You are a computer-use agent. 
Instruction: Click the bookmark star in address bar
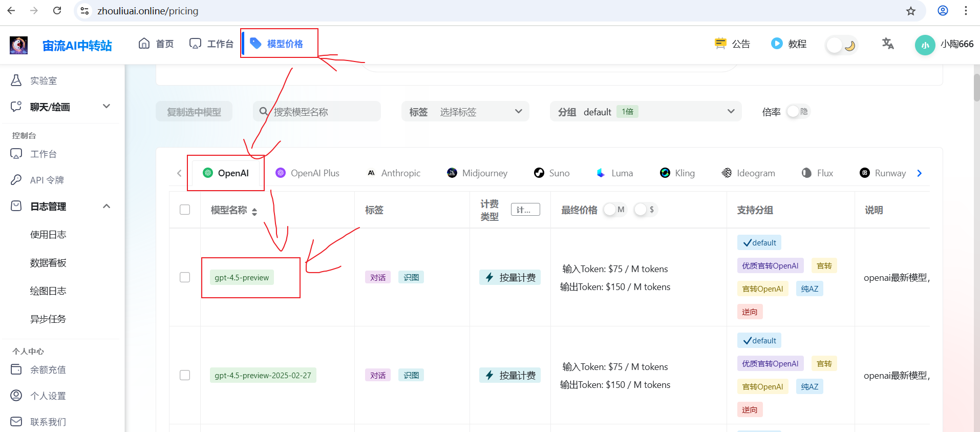coord(911,11)
